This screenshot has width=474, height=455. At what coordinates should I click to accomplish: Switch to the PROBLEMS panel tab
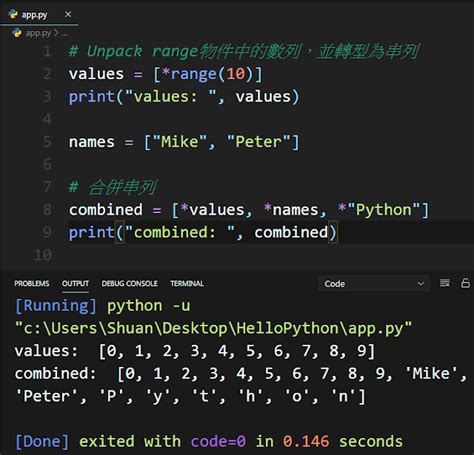tap(32, 283)
